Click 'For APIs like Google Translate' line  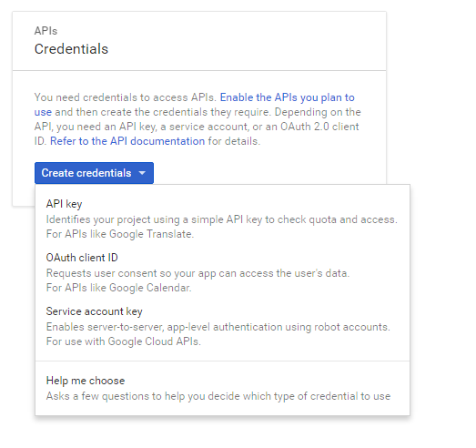pyautogui.click(x=120, y=234)
